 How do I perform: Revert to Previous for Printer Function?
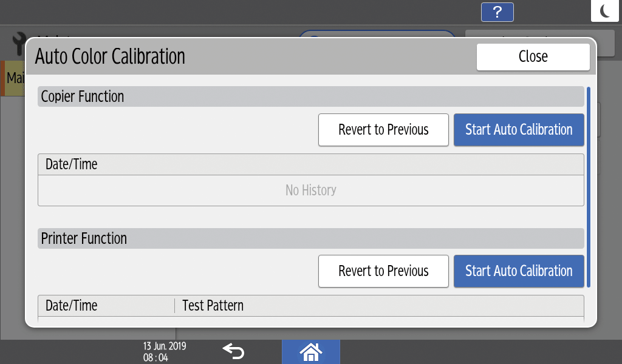tap(383, 271)
